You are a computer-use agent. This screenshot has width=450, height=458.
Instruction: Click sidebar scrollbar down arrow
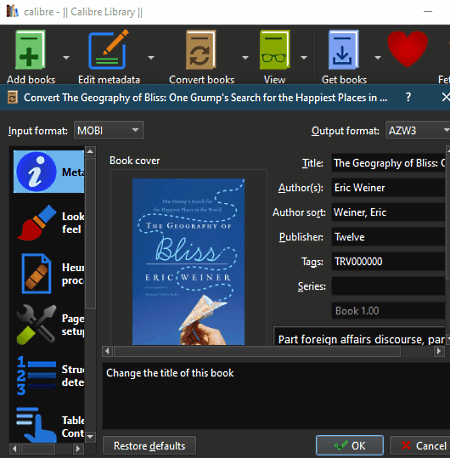coord(90,436)
